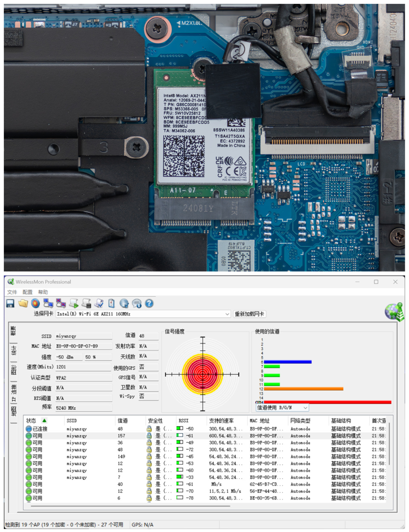Open the 选择网卡 adapter dropdown
Viewport: 409px width, 532px height.
(x=143, y=314)
